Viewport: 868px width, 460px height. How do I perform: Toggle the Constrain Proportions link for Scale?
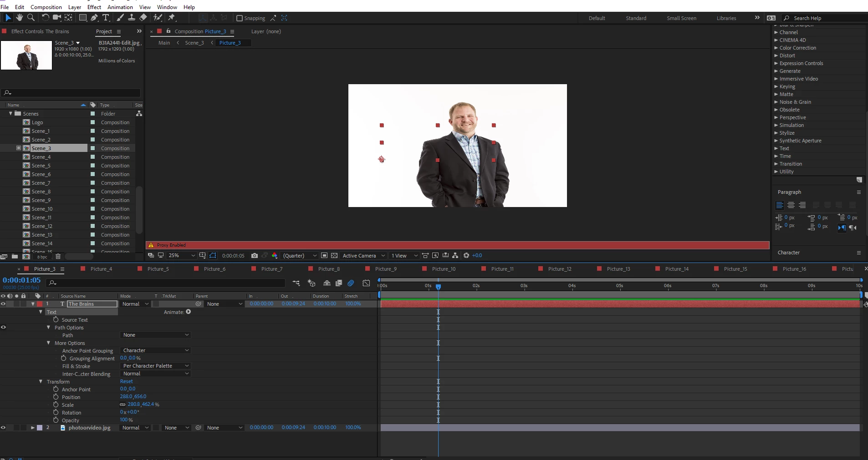tap(123, 404)
